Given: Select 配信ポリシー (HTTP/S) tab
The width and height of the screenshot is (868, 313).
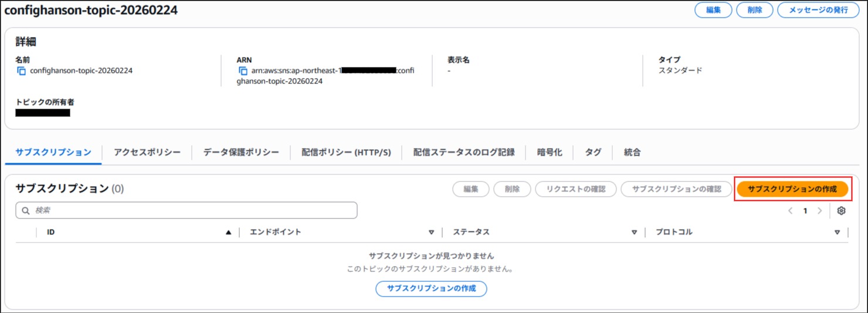Looking at the screenshot, I should coord(346,153).
